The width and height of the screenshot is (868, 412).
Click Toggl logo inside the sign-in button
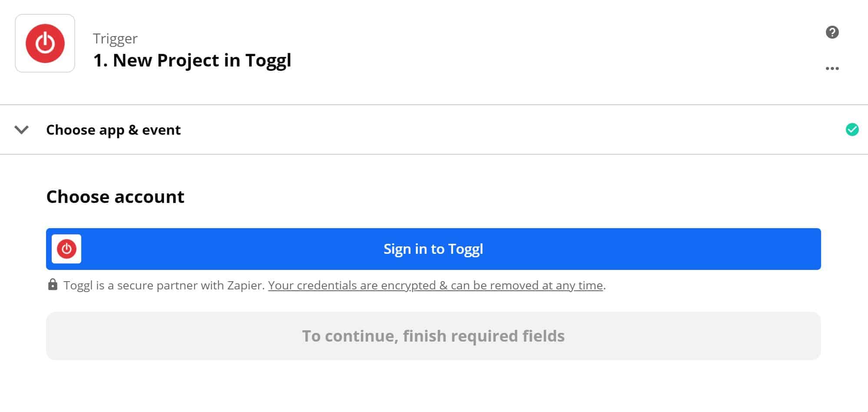click(x=66, y=249)
